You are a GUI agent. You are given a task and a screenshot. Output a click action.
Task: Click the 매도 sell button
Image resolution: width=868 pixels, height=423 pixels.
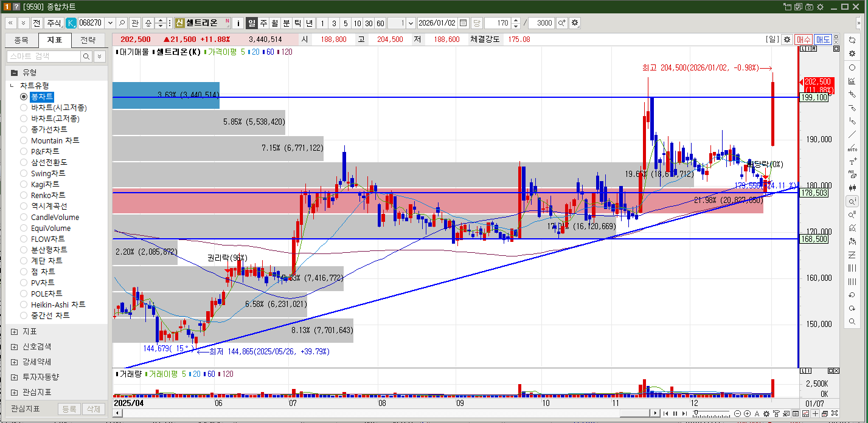tap(823, 40)
